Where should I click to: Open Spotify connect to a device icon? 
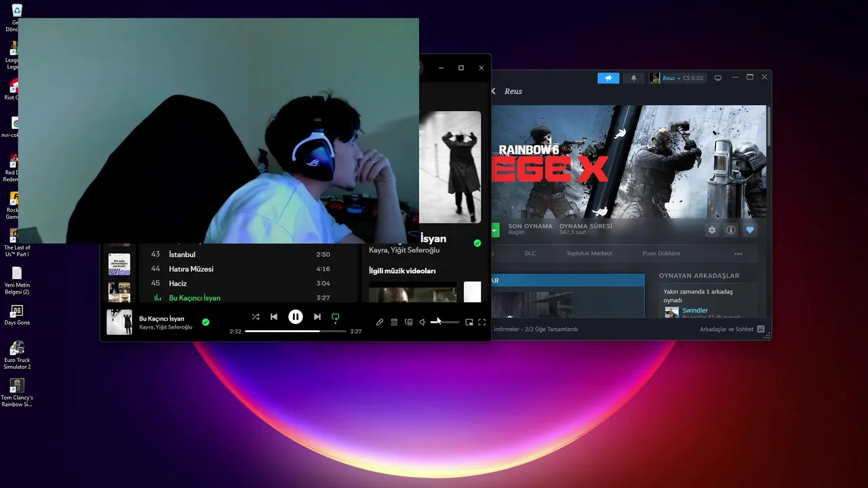pyautogui.click(x=408, y=322)
